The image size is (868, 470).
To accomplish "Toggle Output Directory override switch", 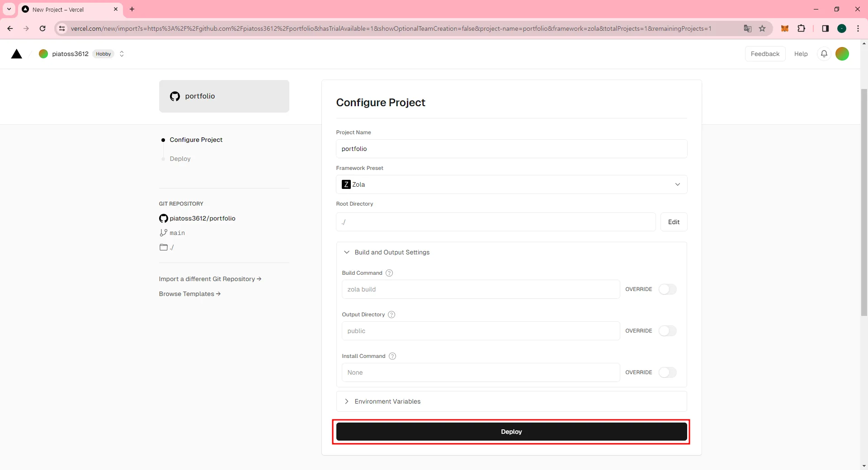I will pyautogui.click(x=667, y=331).
